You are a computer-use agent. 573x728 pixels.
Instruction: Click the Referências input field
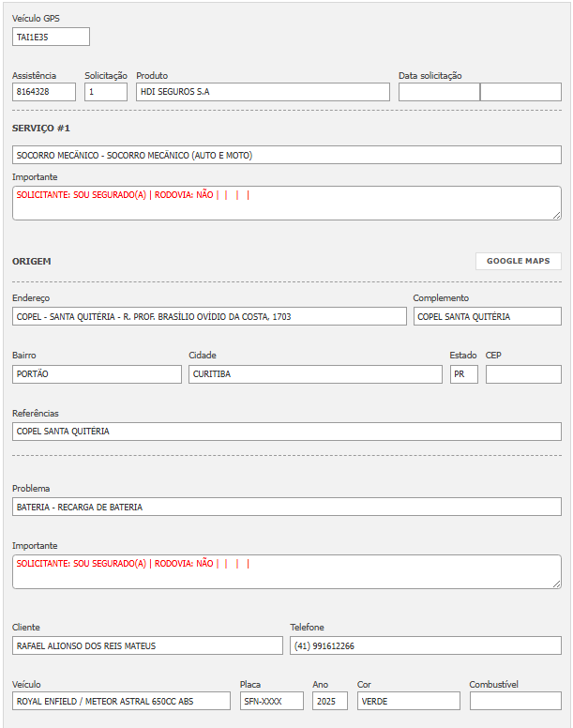click(x=286, y=431)
